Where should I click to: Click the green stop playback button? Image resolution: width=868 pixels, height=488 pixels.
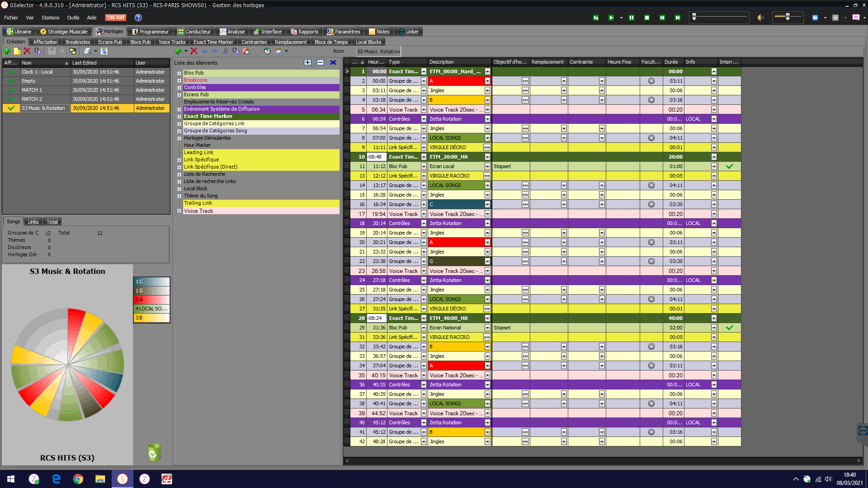coord(646,18)
